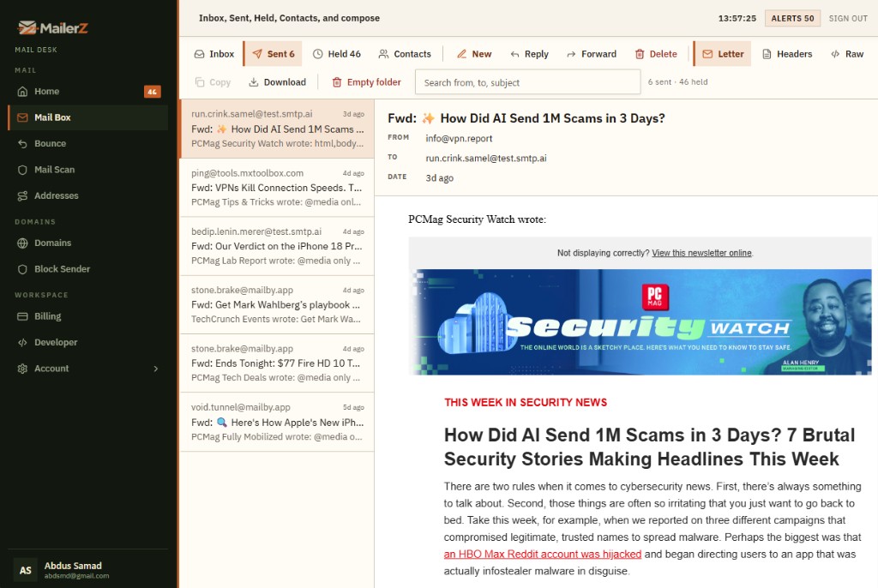Click the MailerZ logo

(x=52, y=27)
